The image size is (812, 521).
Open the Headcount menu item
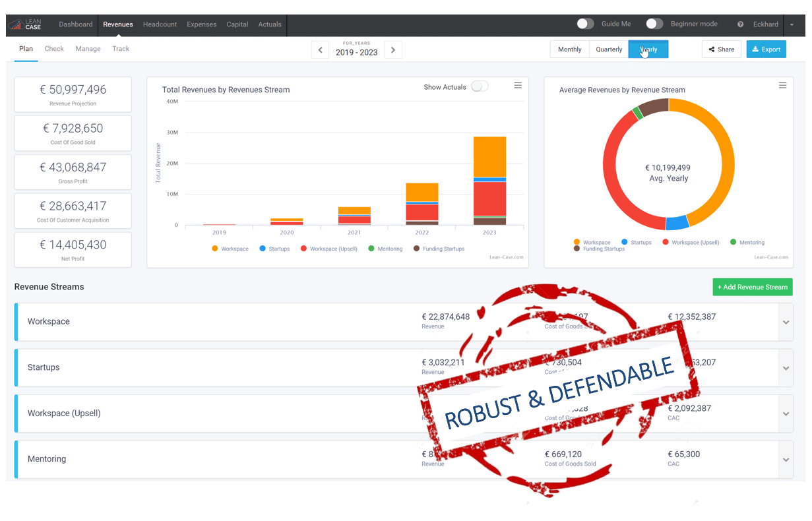(160, 24)
